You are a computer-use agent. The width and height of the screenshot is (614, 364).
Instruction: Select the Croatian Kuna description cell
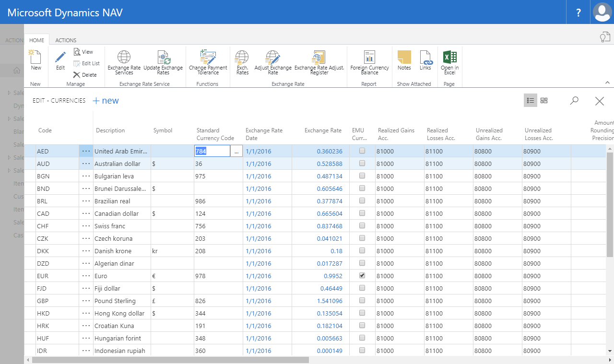pyautogui.click(x=122, y=326)
